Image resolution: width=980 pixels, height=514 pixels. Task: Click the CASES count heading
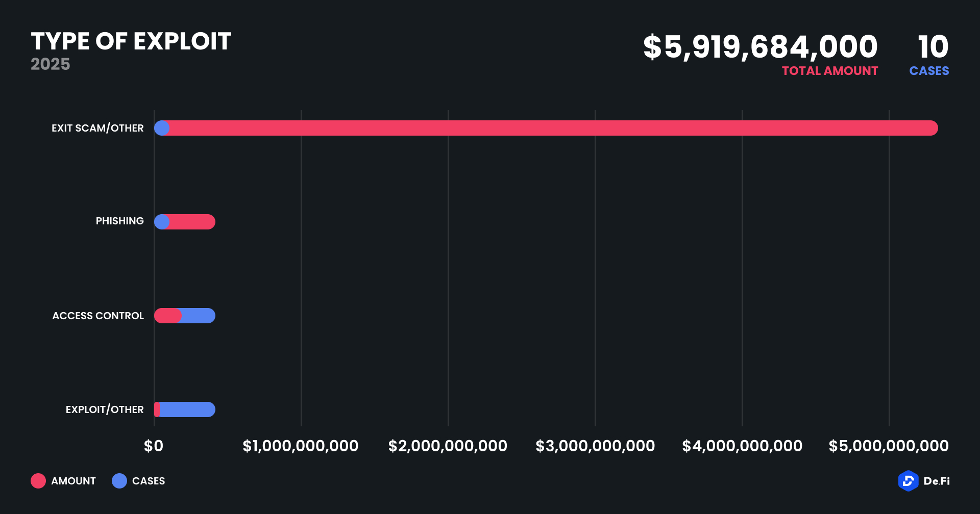click(929, 71)
